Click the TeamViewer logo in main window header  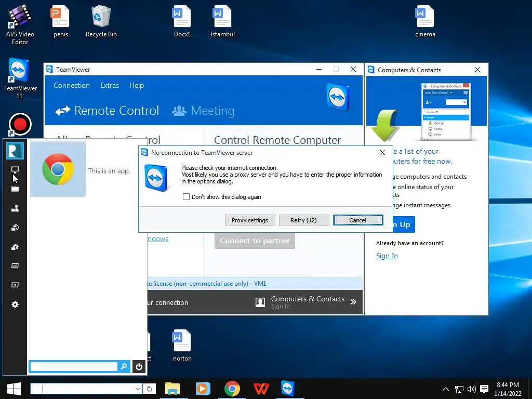click(x=338, y=97)
